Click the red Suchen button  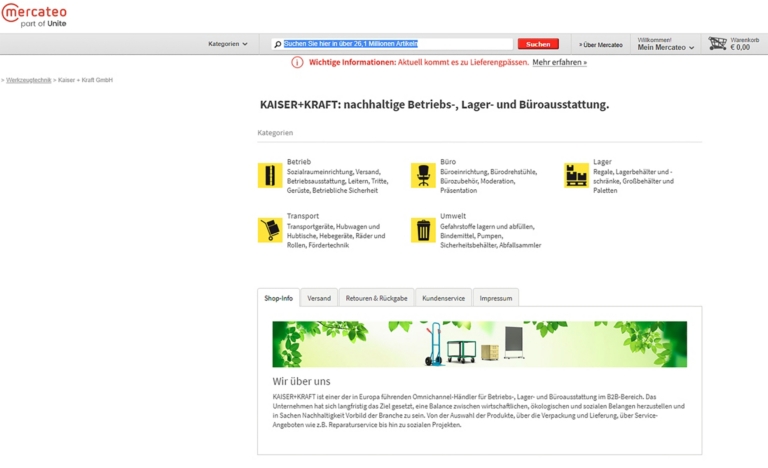[538, 44]
